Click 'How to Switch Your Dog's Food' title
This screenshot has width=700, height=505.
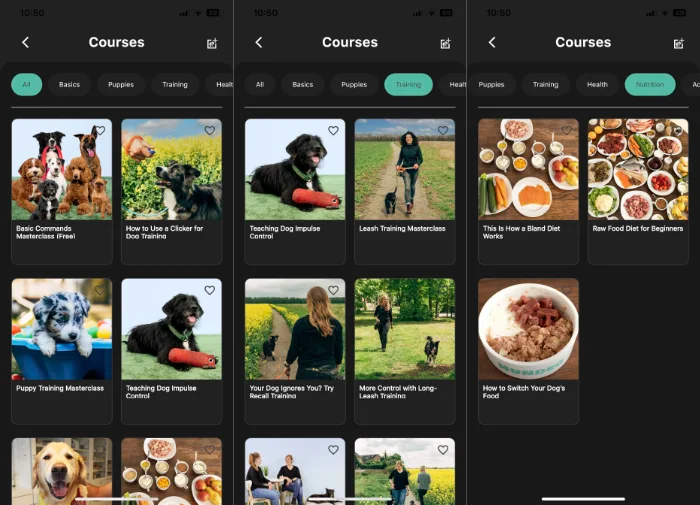[524, 392]
